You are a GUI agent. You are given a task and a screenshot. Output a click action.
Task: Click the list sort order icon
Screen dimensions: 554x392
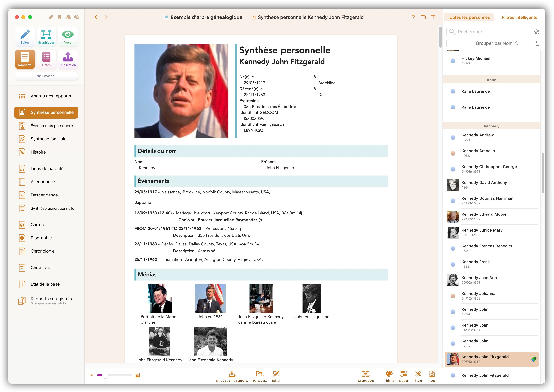[537, 43]
